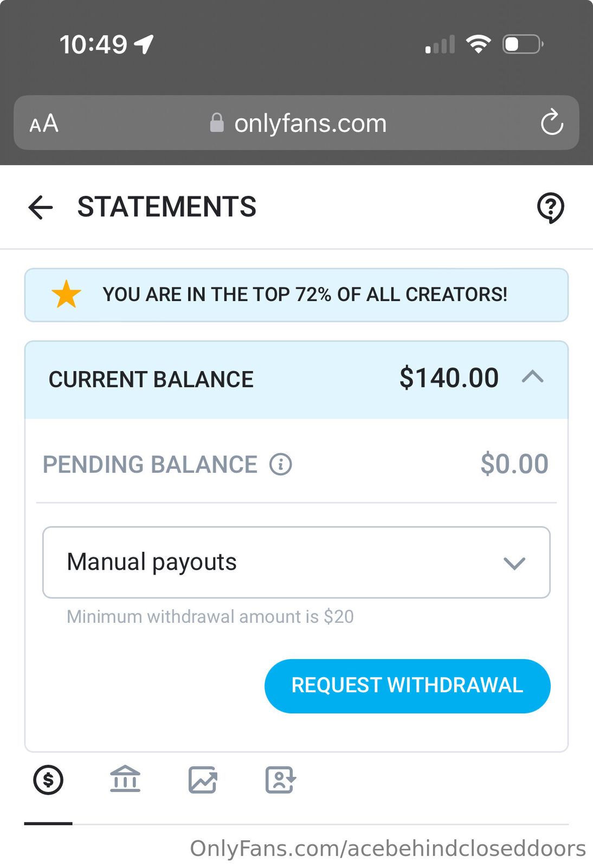Switch to the bank payouts tab
The width and height of the screenshot is (593, 868).
(x=125, y=780)
